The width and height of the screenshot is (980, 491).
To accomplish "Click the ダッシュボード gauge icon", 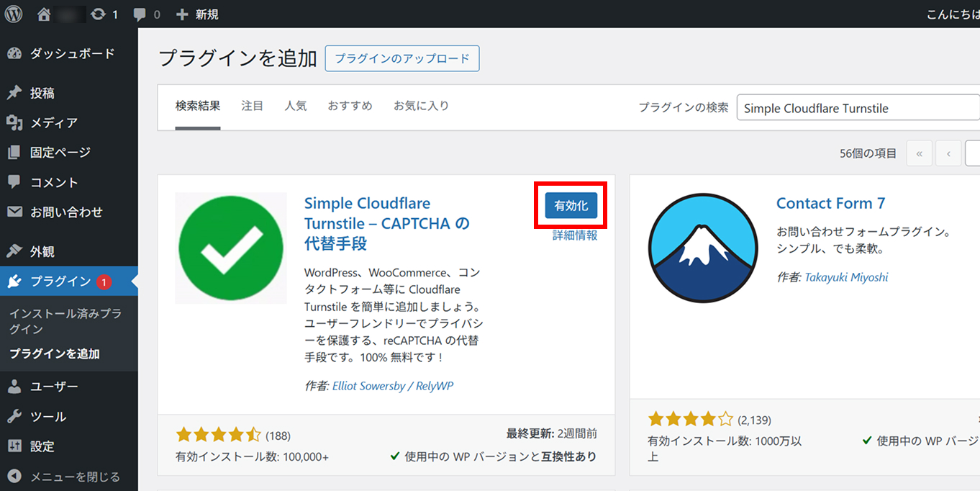I will 14,53.
